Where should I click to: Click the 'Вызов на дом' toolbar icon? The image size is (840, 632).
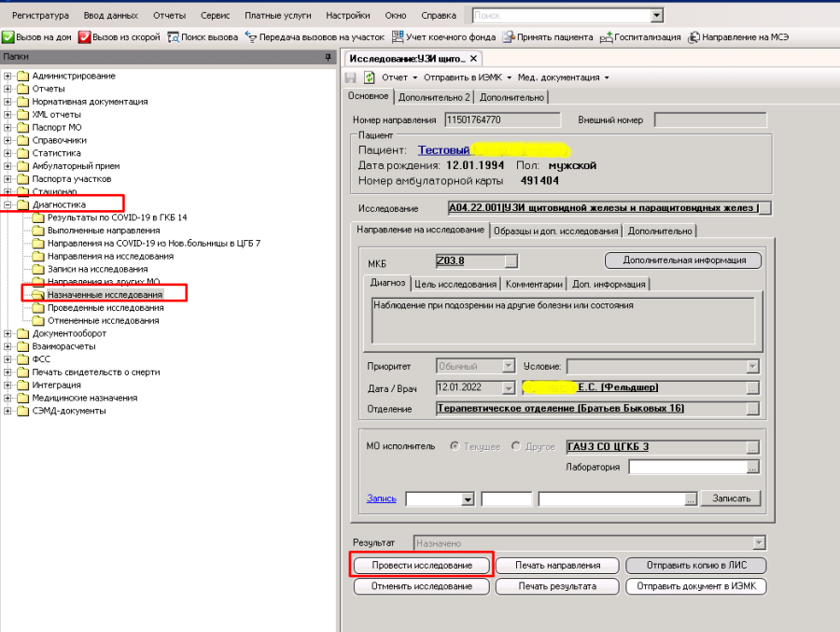pyautogui.click(x=8, y=37)
